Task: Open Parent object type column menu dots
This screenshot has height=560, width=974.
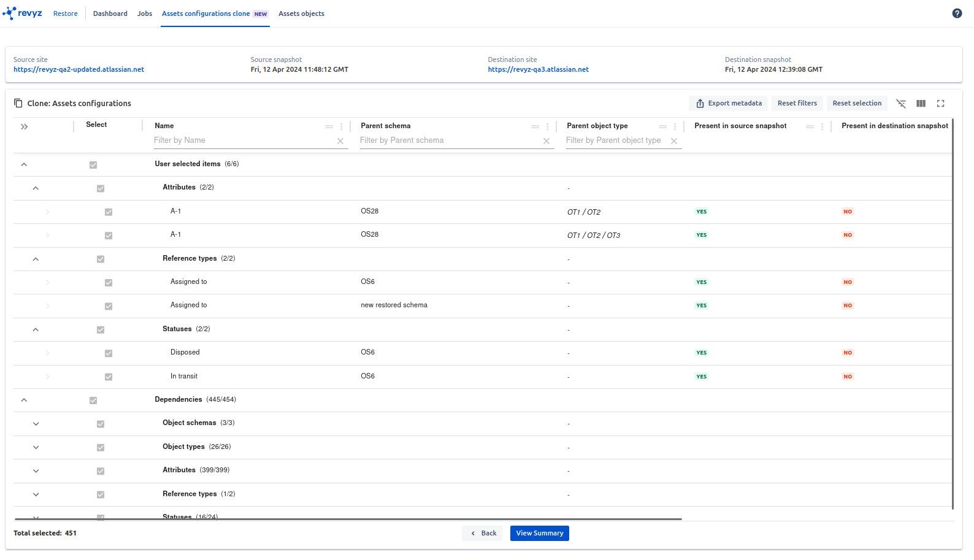Action: (675, 126)
